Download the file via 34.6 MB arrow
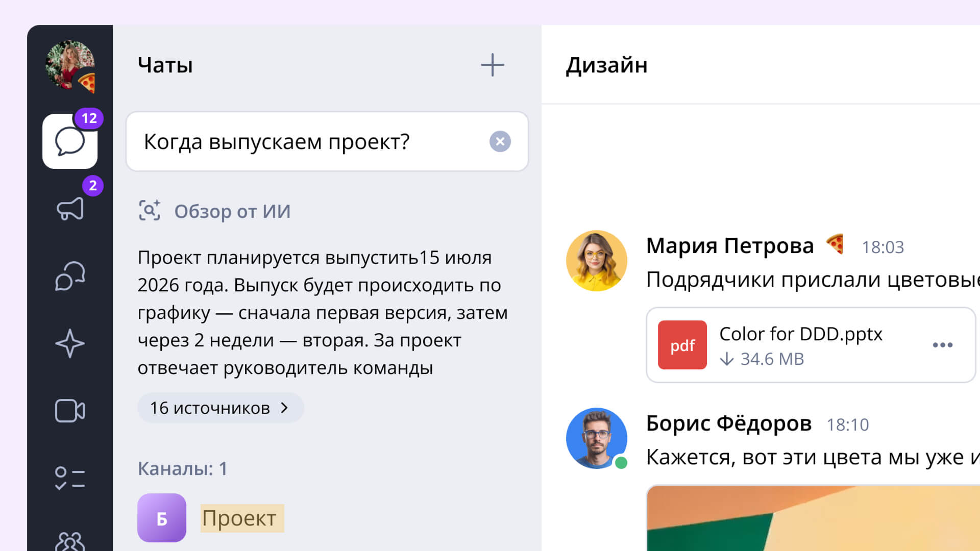The image size is (980, 551). point(727,359)
